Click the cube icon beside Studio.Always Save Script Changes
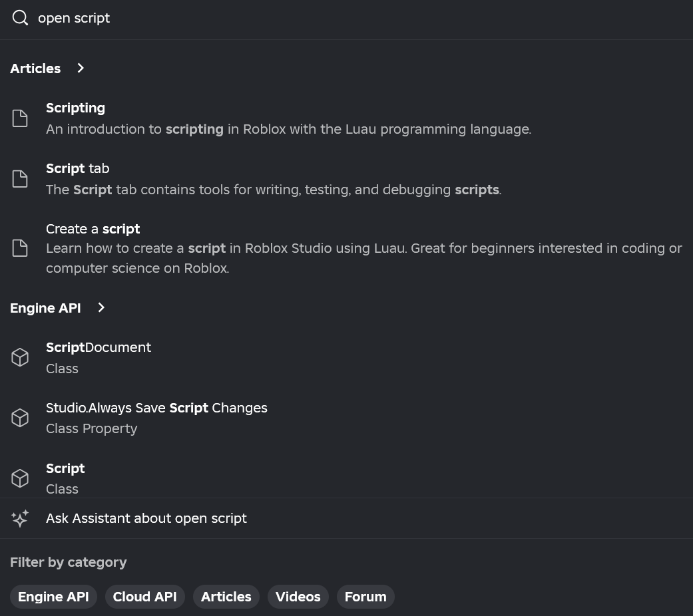 tap(20, 418)
